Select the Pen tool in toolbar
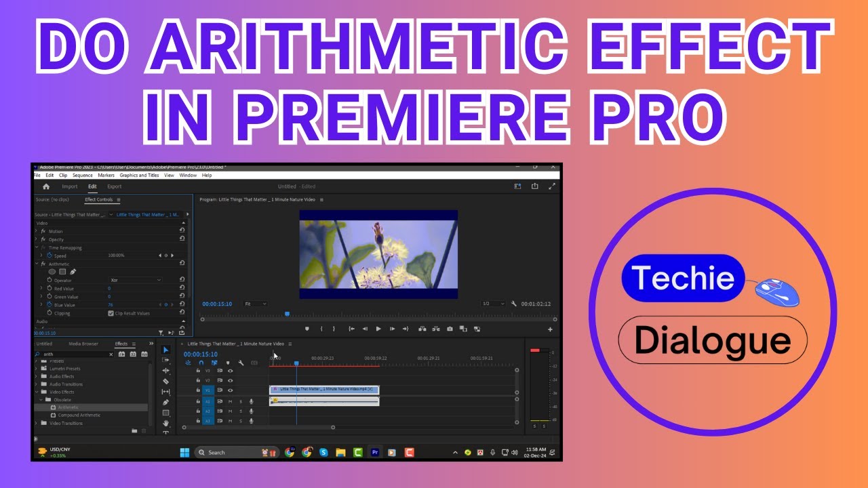Screen dimensions: 868x488 coord(166,403)
